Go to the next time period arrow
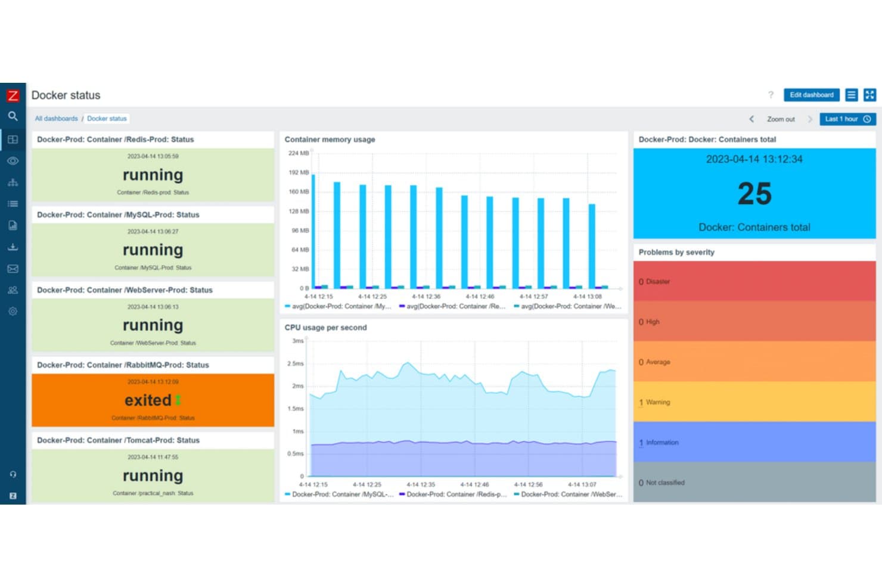This screenshot has width=882, height=588. tap(810, 119)
